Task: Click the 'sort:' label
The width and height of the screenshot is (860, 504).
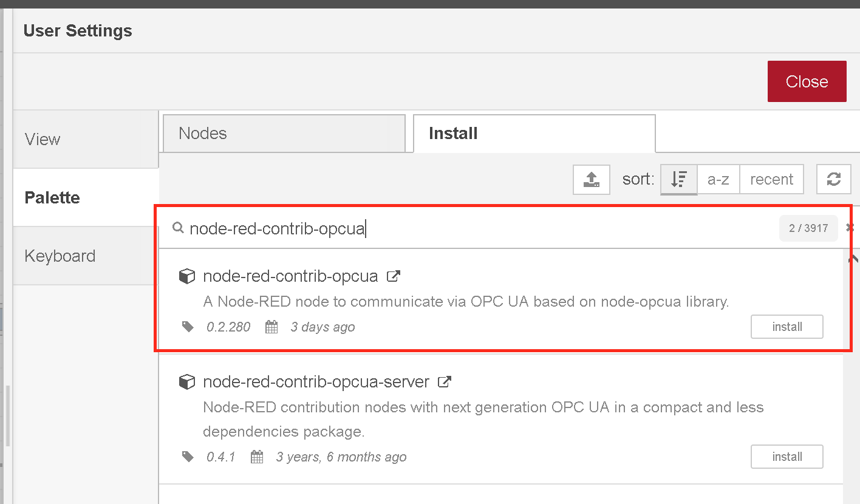Action: tap(638, 179)
